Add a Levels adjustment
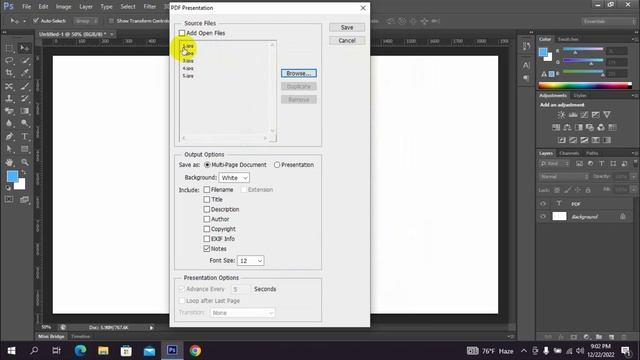The image size is (640, 360). click(x=573, y=115)
